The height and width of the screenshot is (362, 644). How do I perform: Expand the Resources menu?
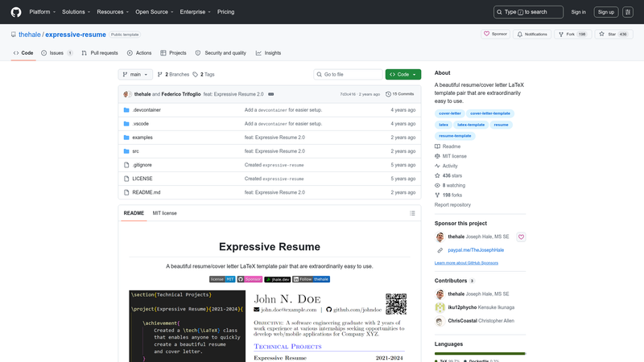pyautogui.click(x=113, y=12)
